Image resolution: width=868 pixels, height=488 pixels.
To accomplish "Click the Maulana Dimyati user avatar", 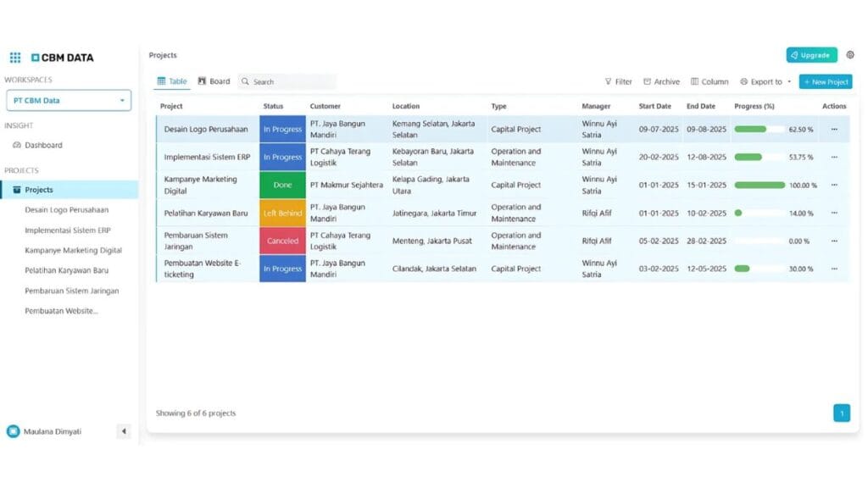I will tap(14, 431).
